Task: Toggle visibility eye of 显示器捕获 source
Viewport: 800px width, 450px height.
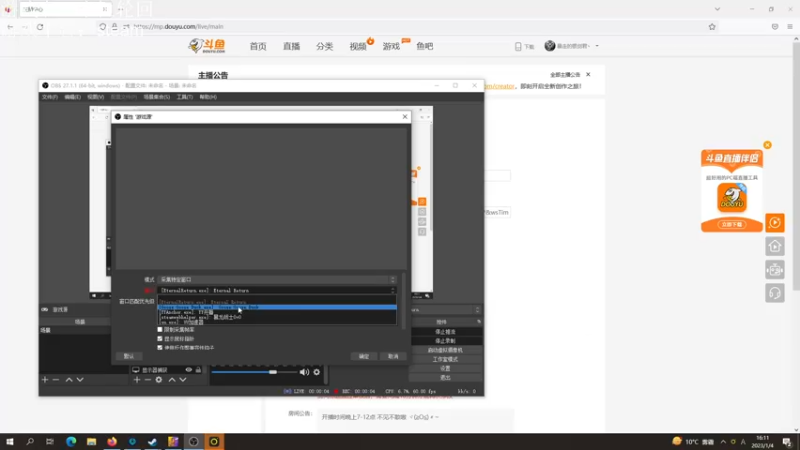Action: pyautogui.click(x=189, y=370)
